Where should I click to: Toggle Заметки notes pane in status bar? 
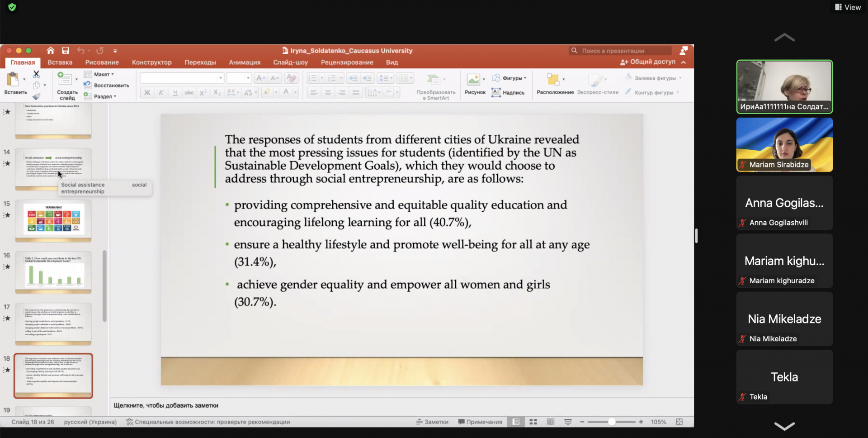432,422
